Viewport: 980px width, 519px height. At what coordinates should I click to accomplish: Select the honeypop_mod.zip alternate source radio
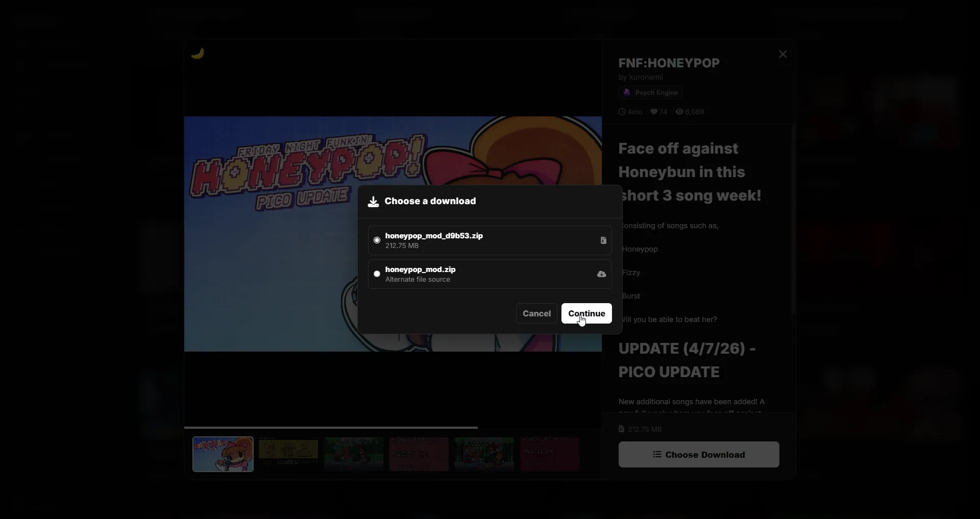(x=377, y=274)
